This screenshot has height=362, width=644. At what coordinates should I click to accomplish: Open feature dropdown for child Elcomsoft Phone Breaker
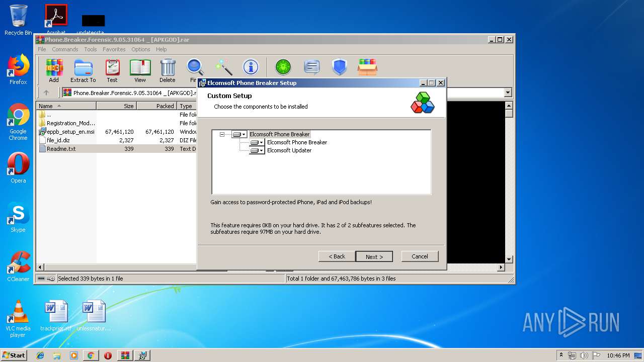click(257, 142)
